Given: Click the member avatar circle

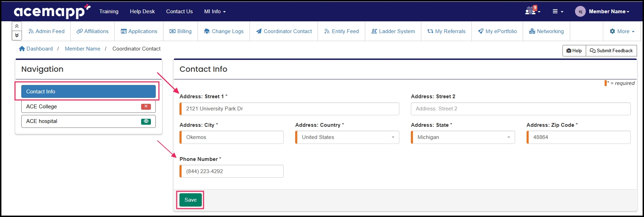Looking at the screenshot, I should (x=580, y=11).
